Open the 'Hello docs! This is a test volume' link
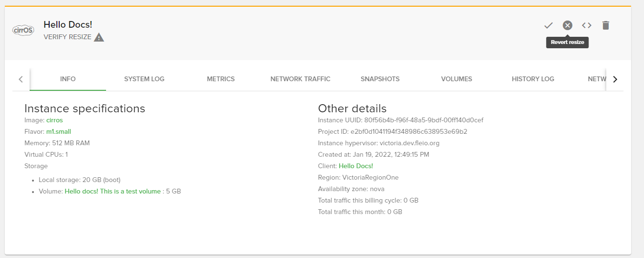Viewport: 644px width, 258px height. (x=113, y=191)
